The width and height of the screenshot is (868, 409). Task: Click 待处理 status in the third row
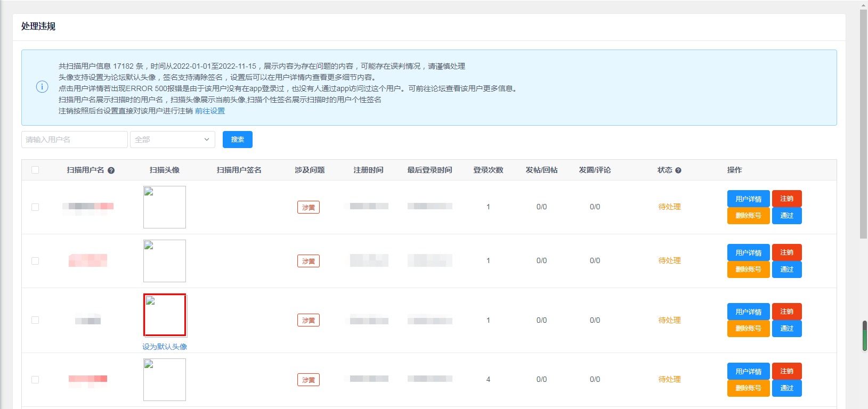tap(670, 320)
